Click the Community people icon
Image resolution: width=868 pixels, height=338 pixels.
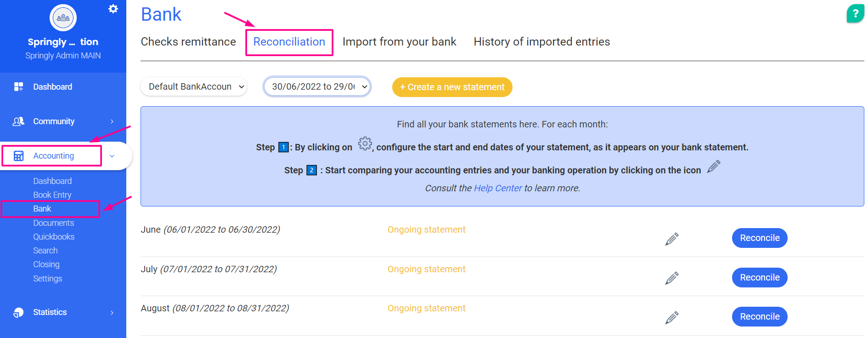(18, 121)
